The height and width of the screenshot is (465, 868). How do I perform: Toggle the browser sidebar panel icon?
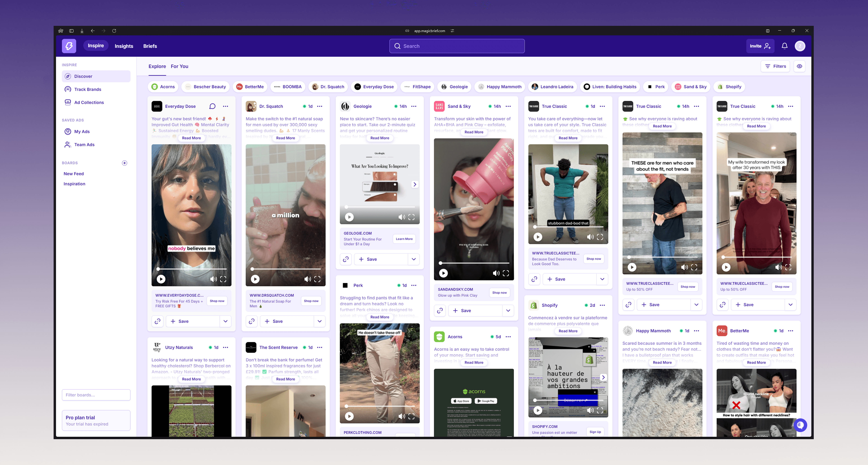(71, 31)
